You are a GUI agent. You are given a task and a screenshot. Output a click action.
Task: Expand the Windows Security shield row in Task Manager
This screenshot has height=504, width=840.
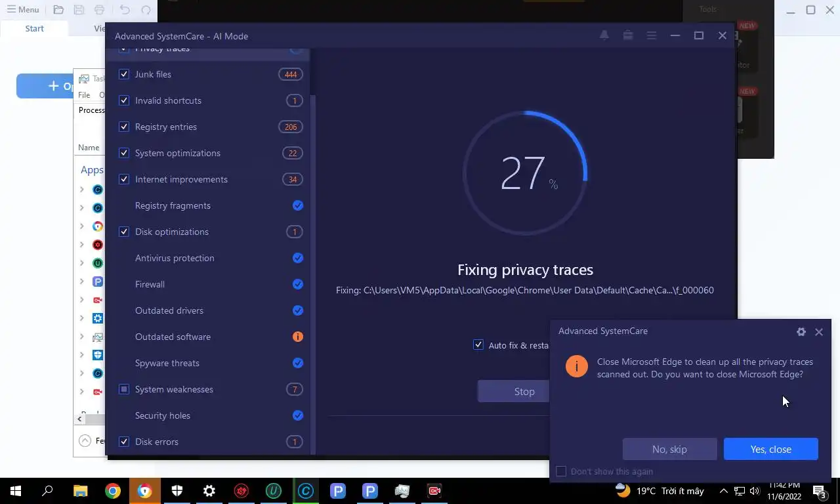[x=82, y=355]
